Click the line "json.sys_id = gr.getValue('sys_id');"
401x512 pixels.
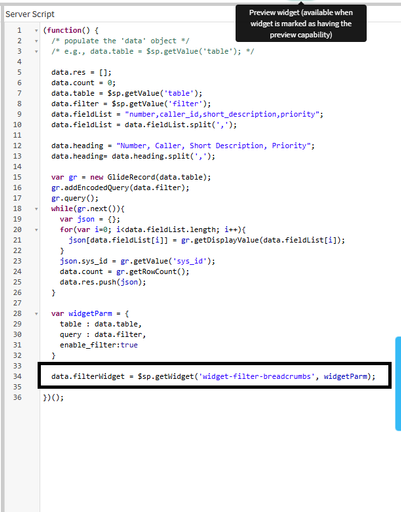137,261
